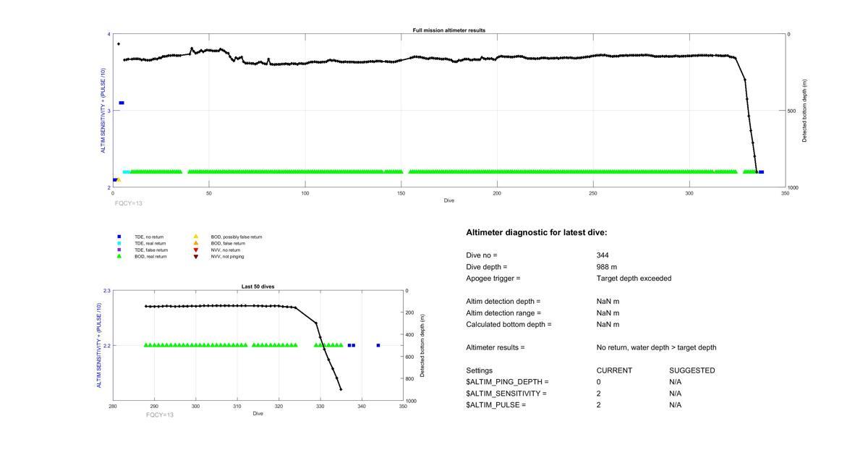This screenshot has height=450, width=868.
Task: Click the red inverted triangle NVV no return legend marker
Action: (x=195, y=250)
